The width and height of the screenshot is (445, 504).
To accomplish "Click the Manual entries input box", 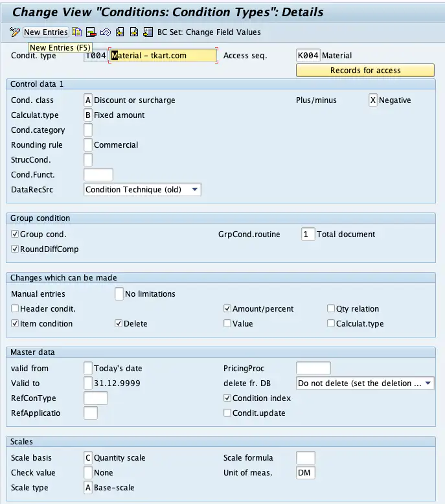I will coord(119,294).
